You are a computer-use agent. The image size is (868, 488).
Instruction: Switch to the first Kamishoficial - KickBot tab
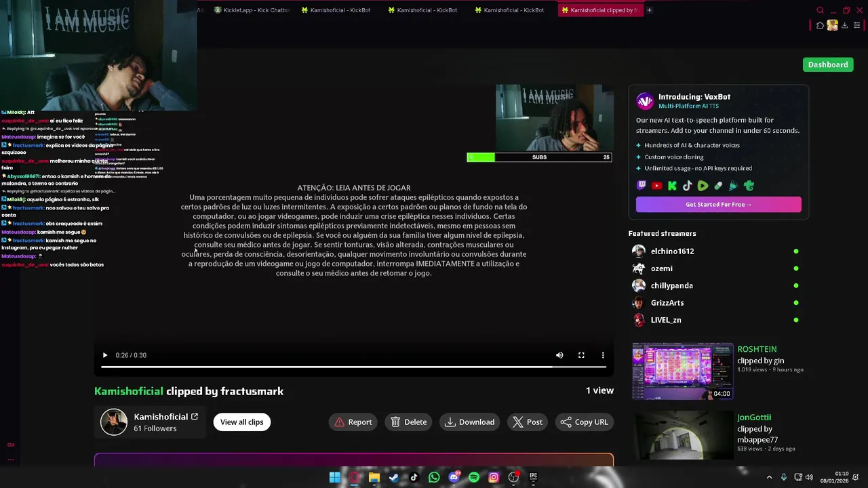pyautogui.click(x=335, y=10)
